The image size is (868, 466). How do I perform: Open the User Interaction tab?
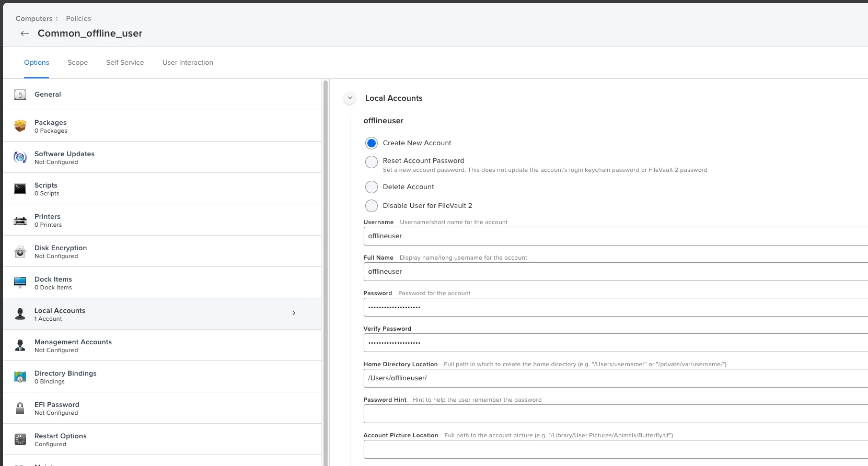(188, 63)
